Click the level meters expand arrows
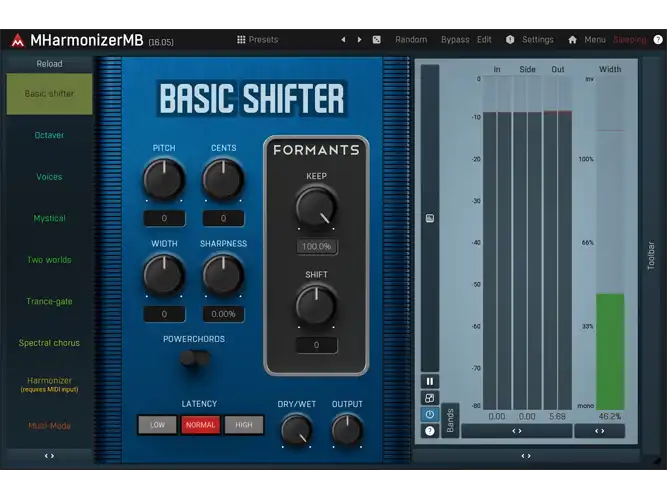This screenshot has width=667, height=500. pos(516,431)
